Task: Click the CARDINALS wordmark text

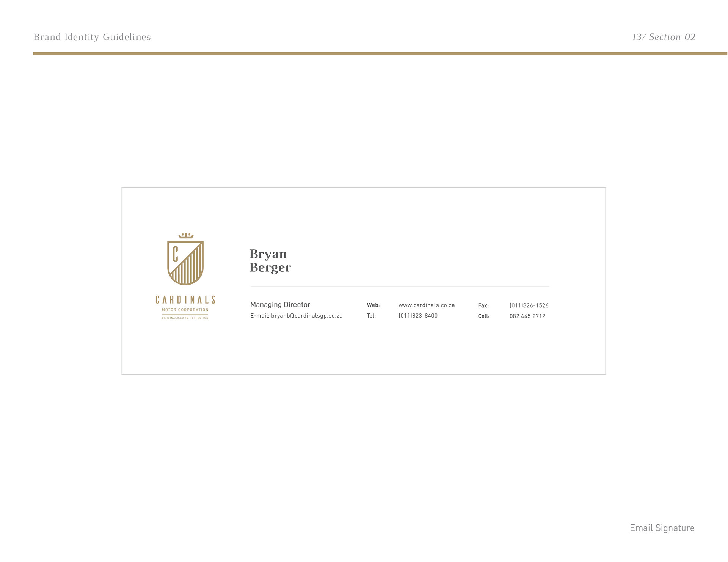Action: (x=185, y=300)
